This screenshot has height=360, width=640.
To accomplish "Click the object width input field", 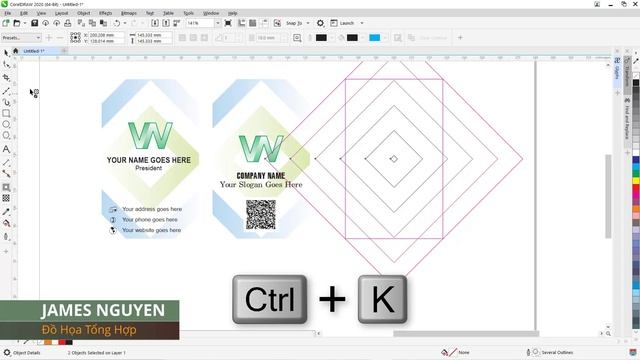I will tap(153, 35).
